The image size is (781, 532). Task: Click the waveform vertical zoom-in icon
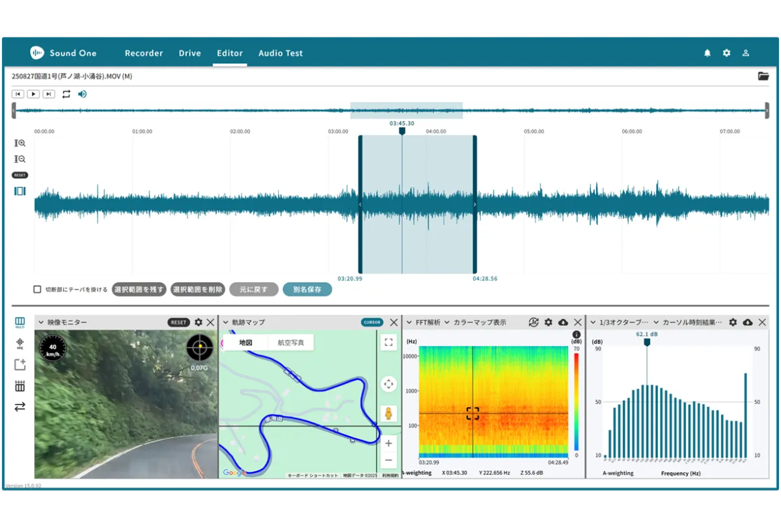20,143
